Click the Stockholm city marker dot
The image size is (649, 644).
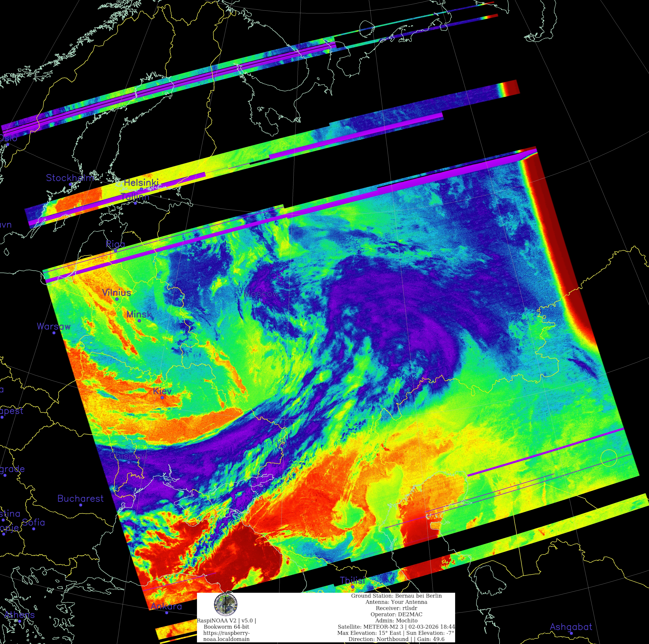[x=70, y=184]
